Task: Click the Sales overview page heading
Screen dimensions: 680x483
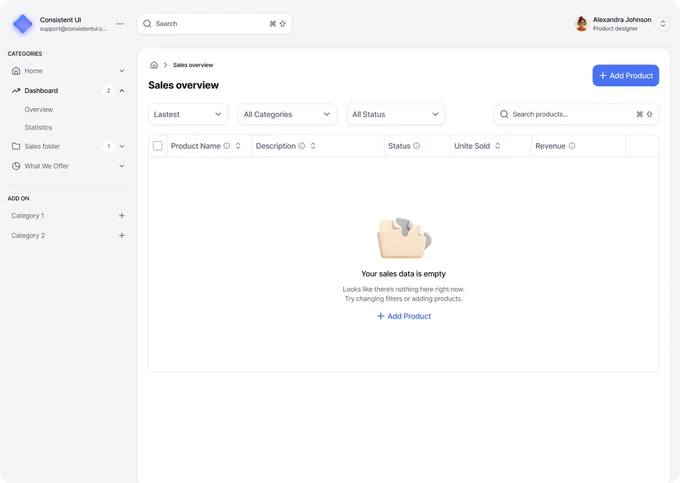Action: point(183,85)
